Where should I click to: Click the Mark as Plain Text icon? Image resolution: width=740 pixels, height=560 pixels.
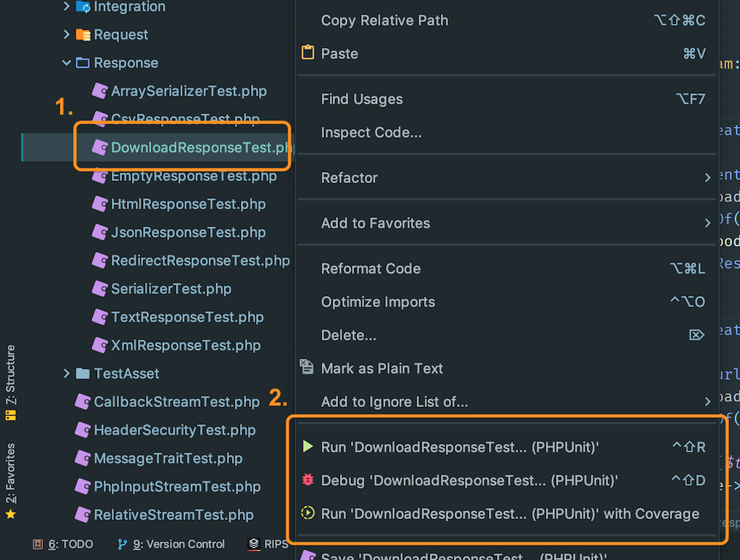pyautogui.click(x=307, y=366)
